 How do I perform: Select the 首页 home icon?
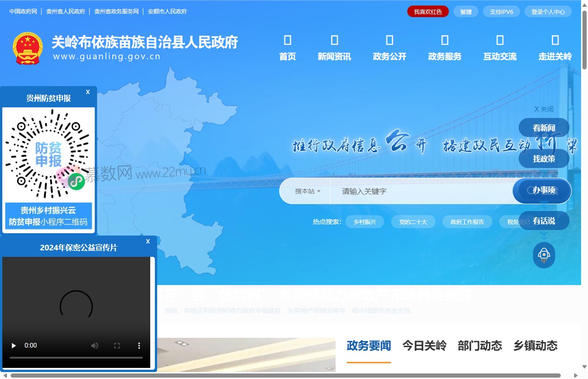pyautogui.click(x=287, y=41)
